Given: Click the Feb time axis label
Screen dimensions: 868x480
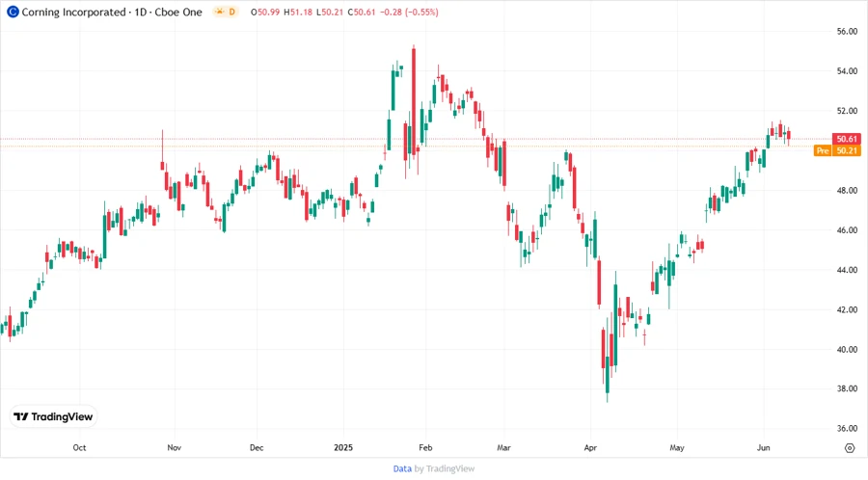Looking at the screenshot, I should [x=425, y=447].
